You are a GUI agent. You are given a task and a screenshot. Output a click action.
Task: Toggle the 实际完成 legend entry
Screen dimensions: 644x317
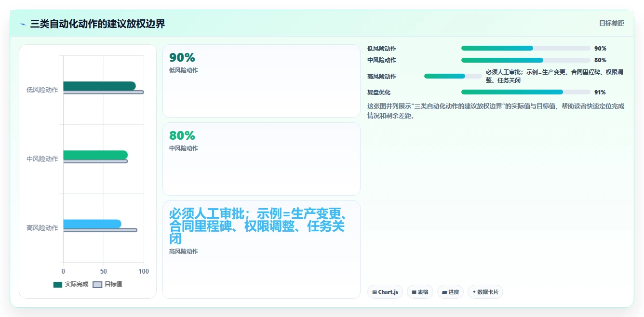pyautogui.click(x=71, y=284)
